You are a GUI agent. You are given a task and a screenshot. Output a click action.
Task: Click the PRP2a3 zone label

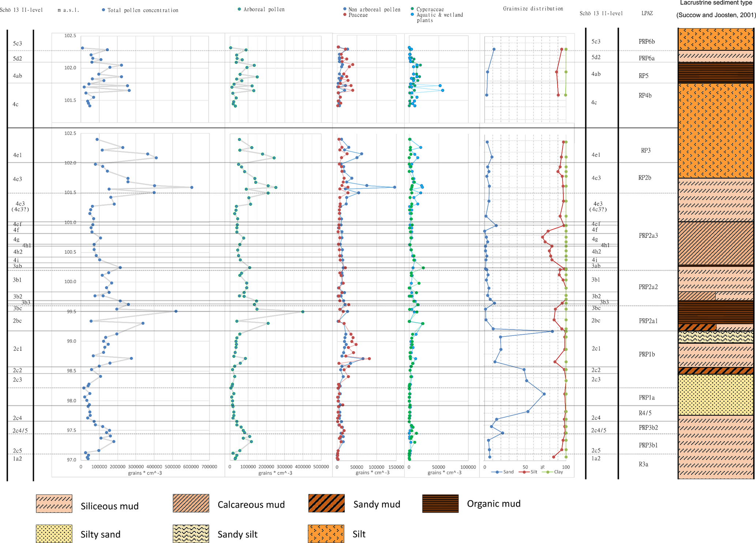click(648, 235)
